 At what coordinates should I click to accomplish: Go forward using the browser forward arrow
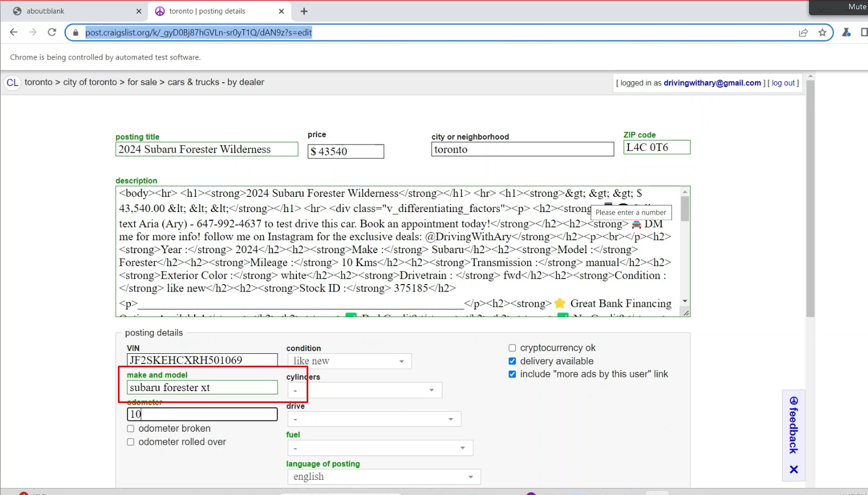(x=33, y=32)
